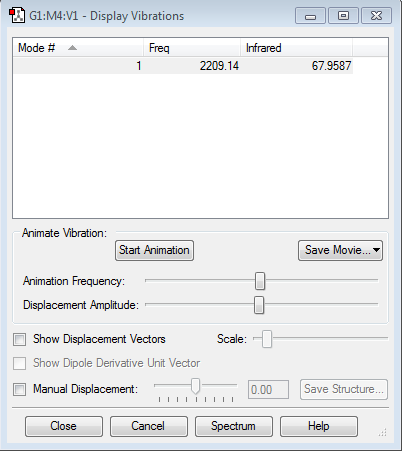Screen dimensions: 402x451
Task: Sort by the Infrared column header
Action: [x=296, y=48]
